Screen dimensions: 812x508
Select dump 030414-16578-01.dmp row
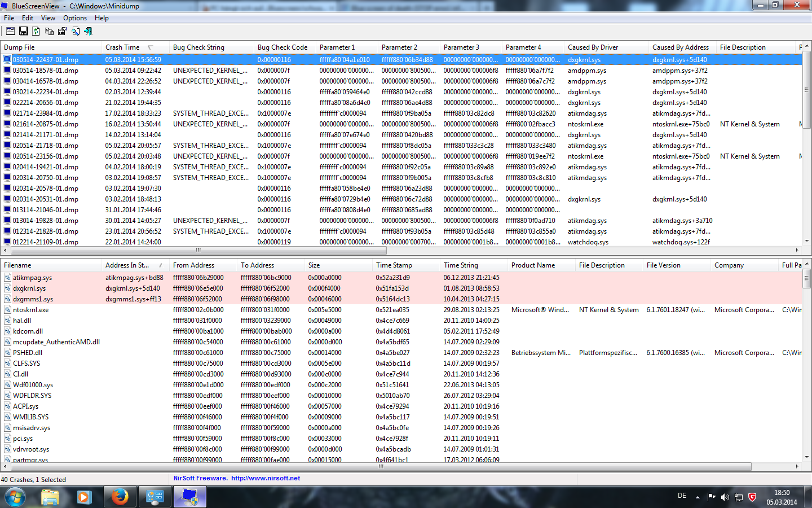point(401,81)
